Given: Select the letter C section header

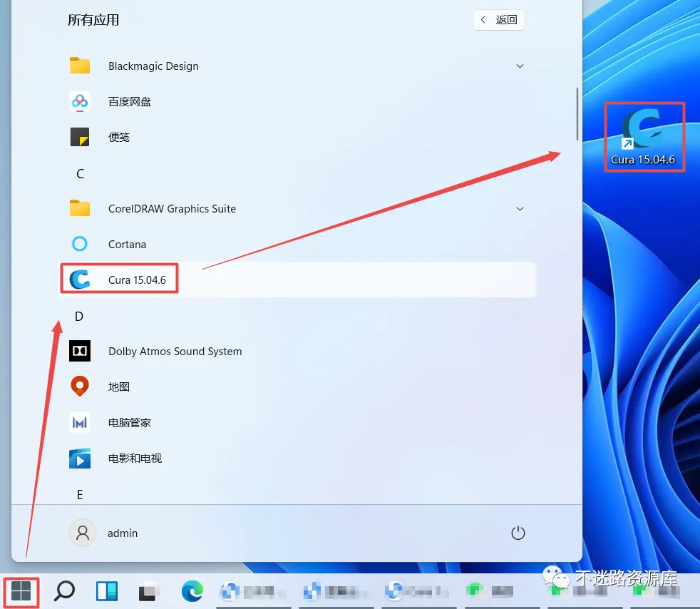Looking at the screenshot, I should tap(80, 174).
